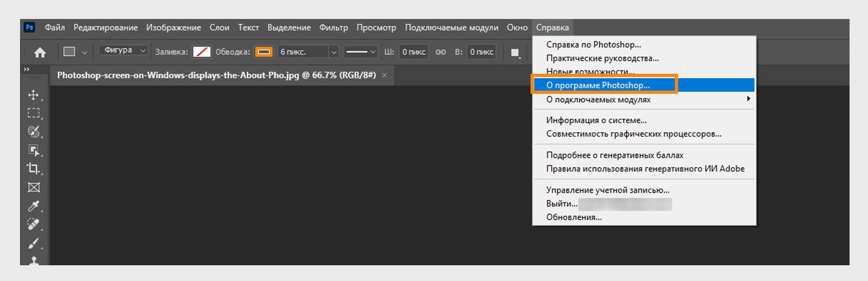
Task: Select the Quick Selection brush tool
Action: [x=34, y=131]
